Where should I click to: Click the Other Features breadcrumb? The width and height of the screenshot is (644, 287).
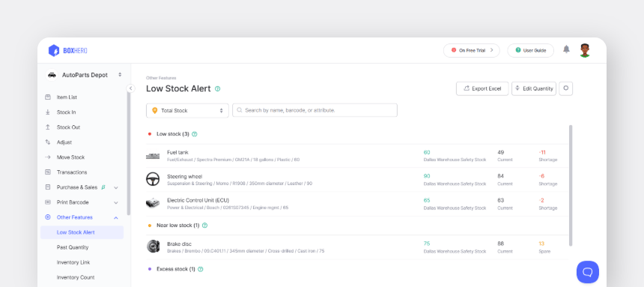pos(161,78)
